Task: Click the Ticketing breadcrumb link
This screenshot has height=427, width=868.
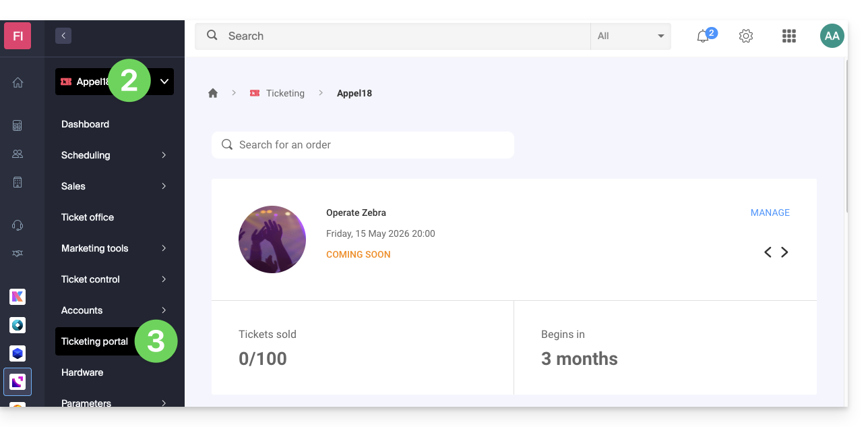Action: (x=285, y=93)
